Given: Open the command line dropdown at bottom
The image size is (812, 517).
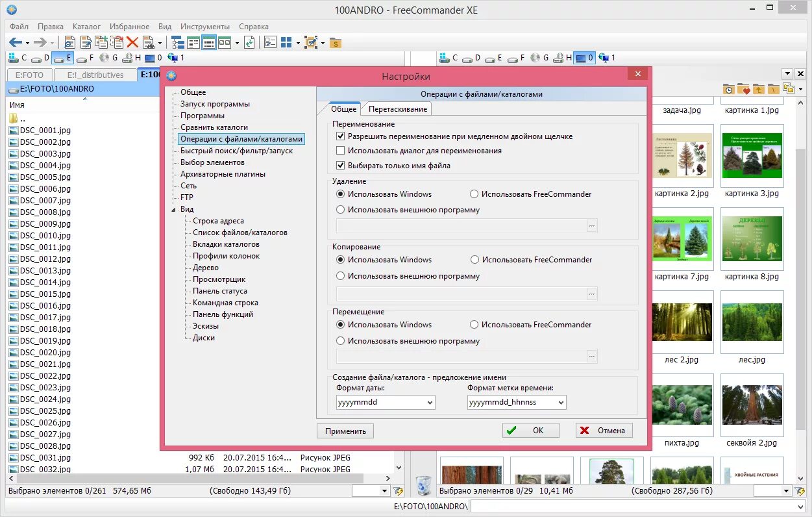Looking at the screenshot, I should tap(800, 506).
